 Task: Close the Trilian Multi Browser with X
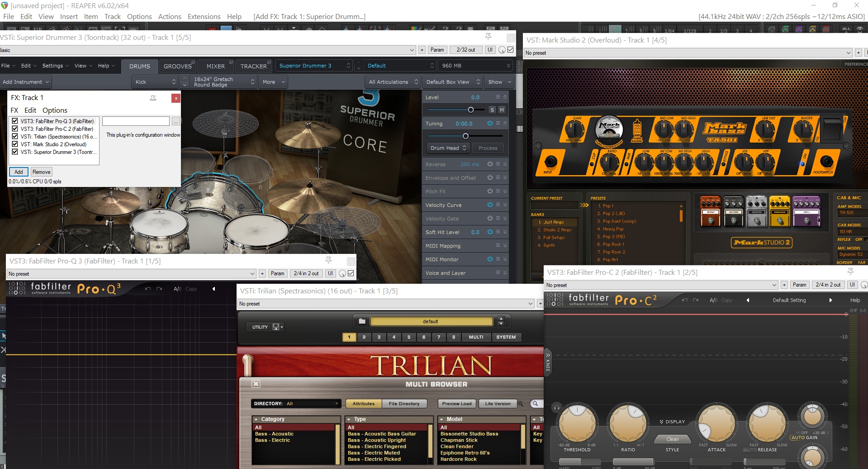(256, 384)
